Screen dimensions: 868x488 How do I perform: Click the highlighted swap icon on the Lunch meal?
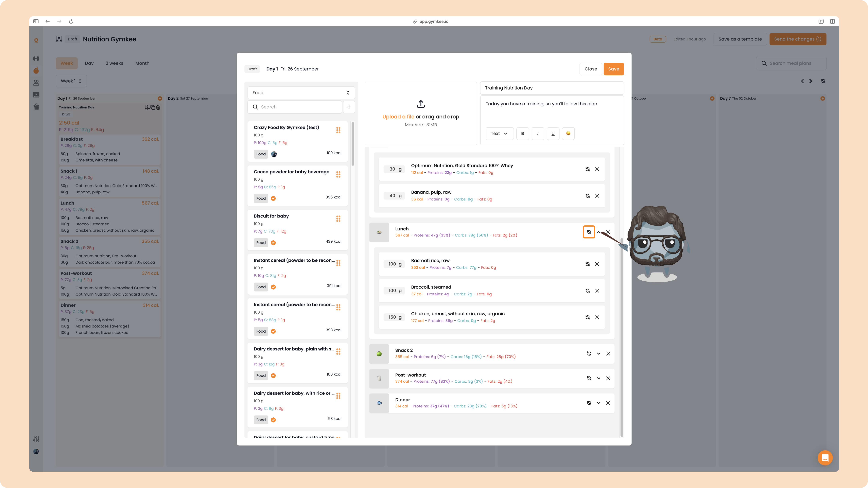(589, 232)
